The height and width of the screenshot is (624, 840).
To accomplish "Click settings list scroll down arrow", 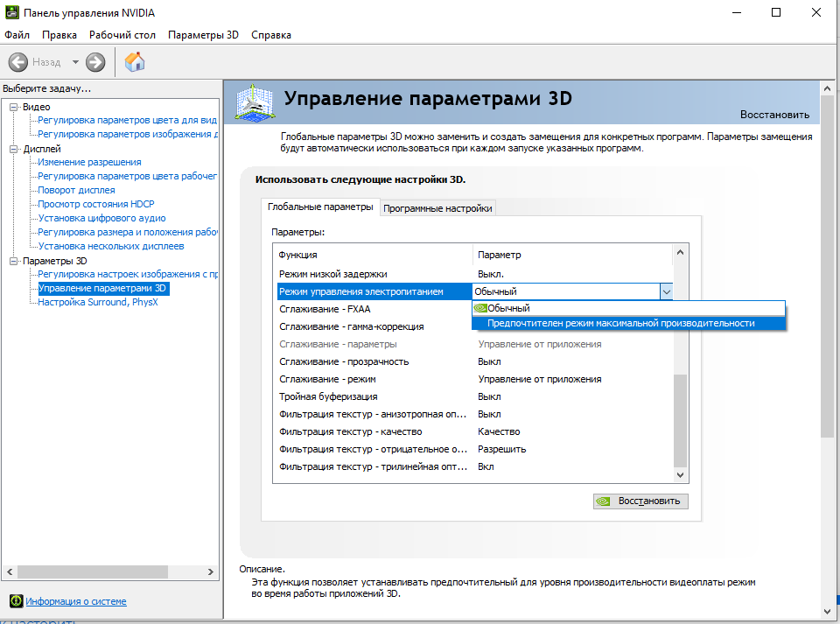I will 680,475.
